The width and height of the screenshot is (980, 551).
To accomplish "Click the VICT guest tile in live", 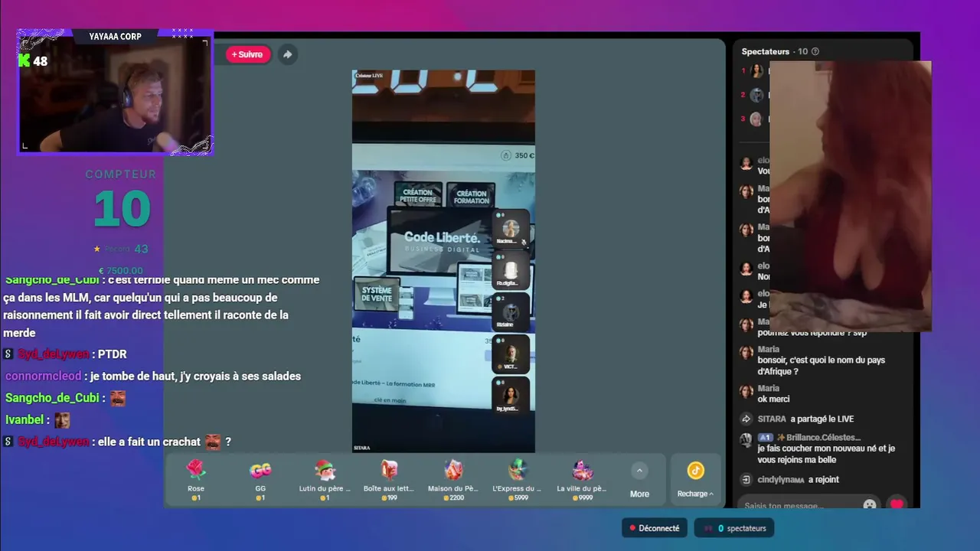I will point(510,354).
